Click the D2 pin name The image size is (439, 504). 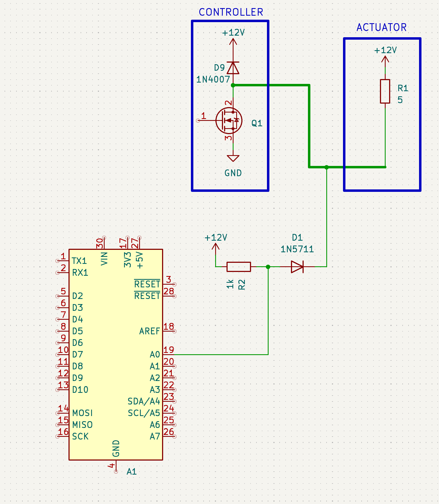pos(78,296)
